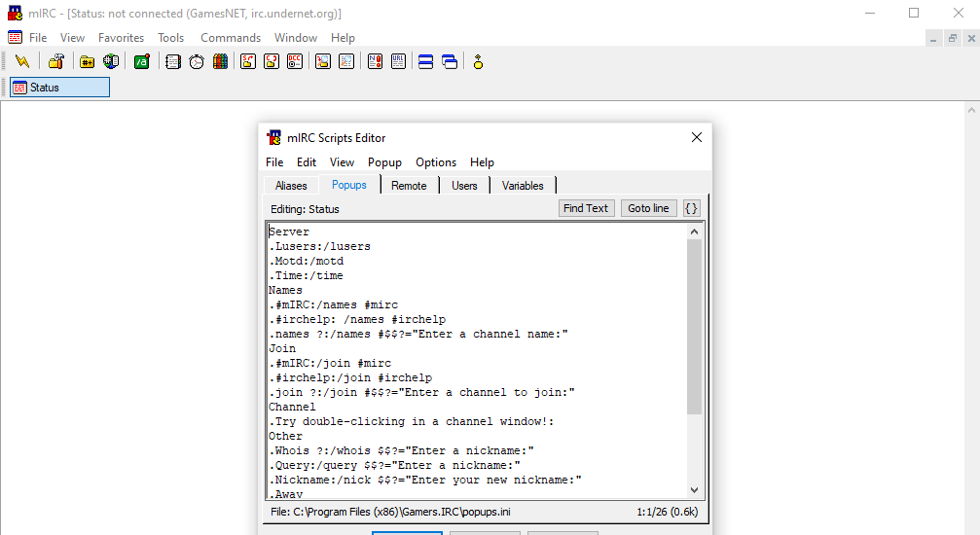Close the mIRC Scripts Editor dialog
The height and width of the screenshot is (535, 980).
tap(697, 137)
